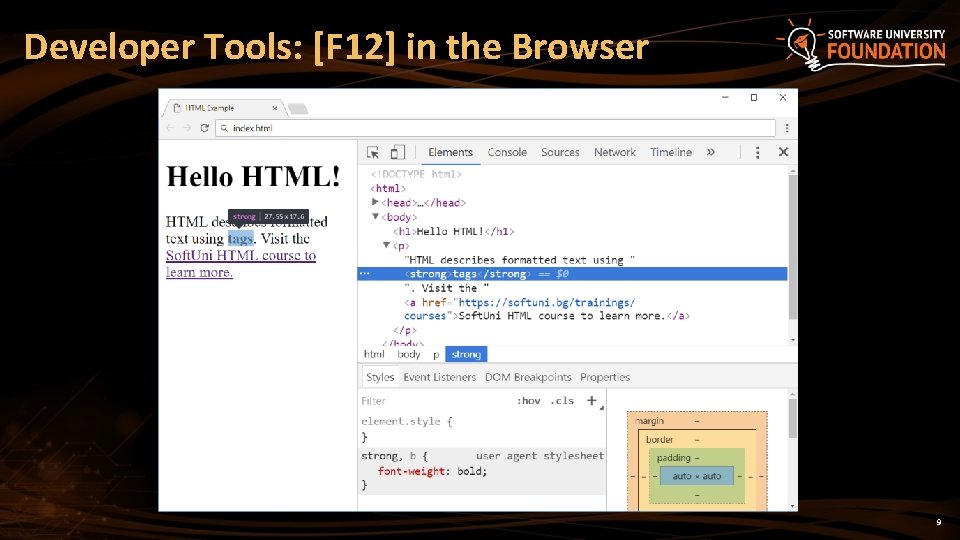Close the DevTools panel
Viewport: 960px width, 540px height.
coord(783,152)
